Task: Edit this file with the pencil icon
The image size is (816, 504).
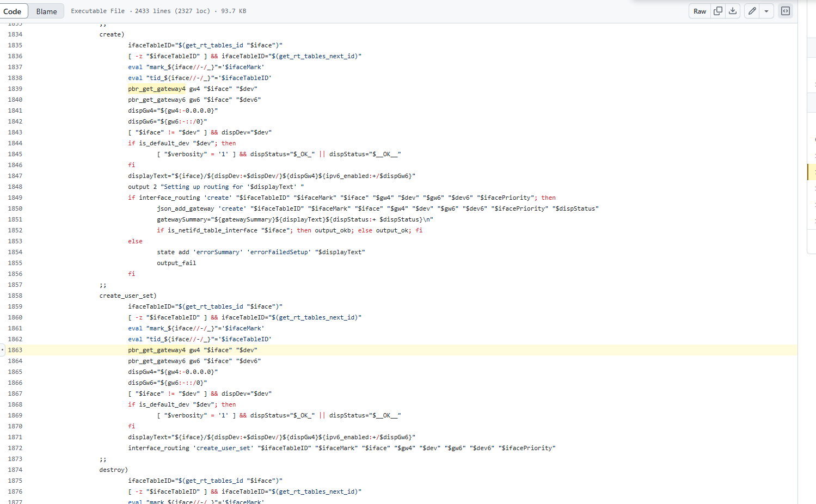Action: pyautogui.click(x=752, y=11)
